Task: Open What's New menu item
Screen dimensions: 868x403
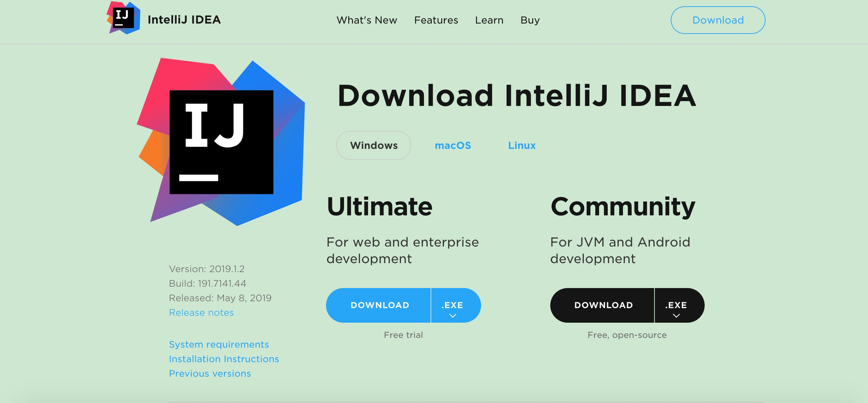Action: point(366,19)
